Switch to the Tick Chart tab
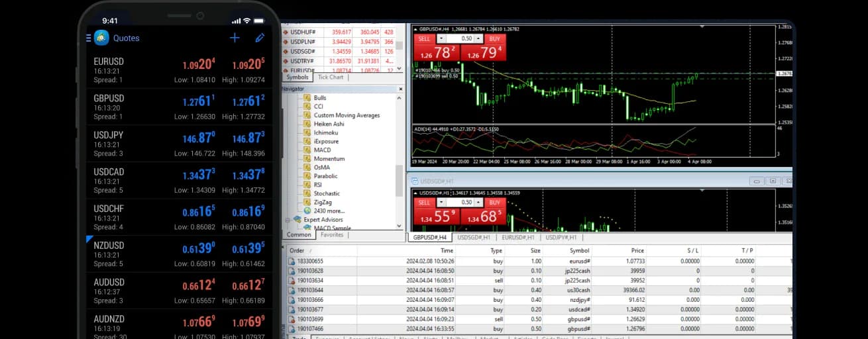 (x=331, y=77)
